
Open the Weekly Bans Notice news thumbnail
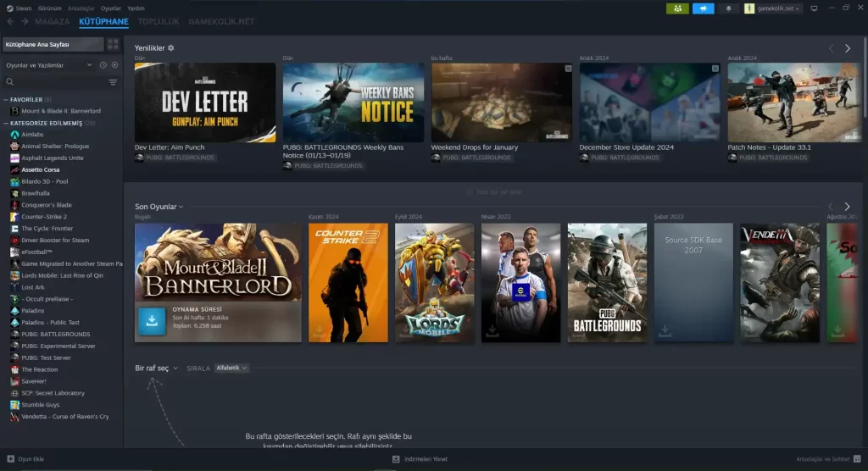353,103
